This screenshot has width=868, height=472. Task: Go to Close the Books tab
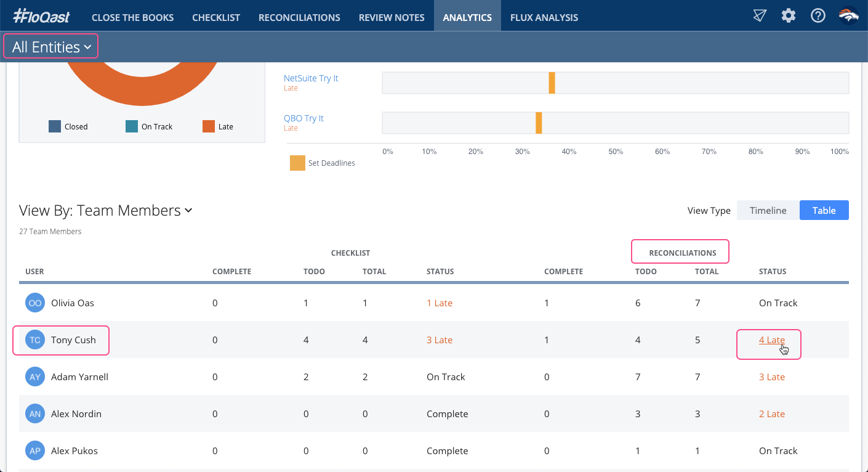point(133,17)
